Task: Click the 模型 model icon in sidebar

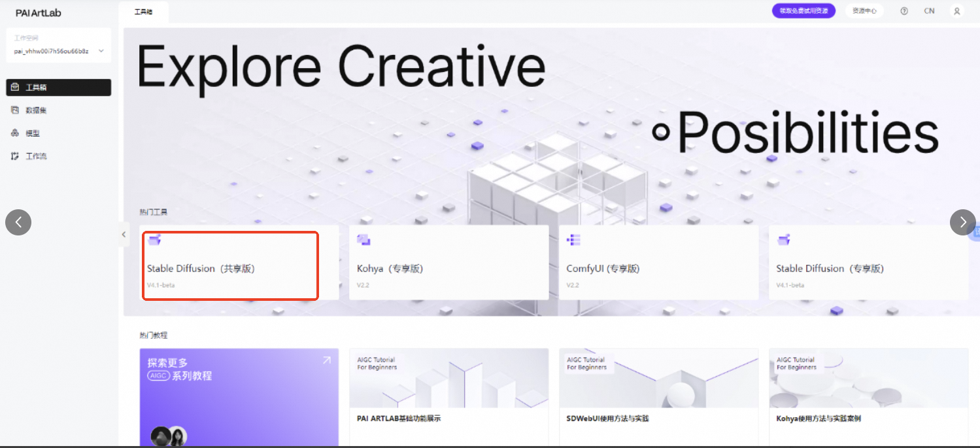Action: (15, 133)
